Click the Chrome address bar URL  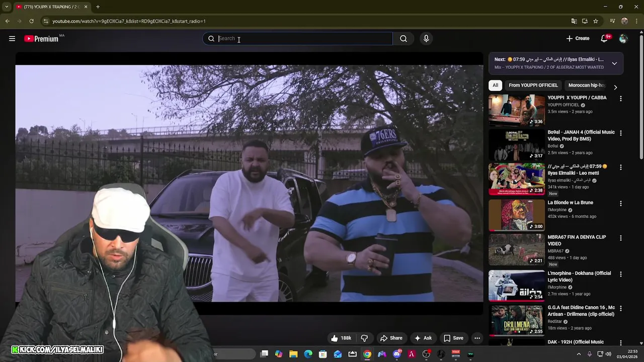tap(129, 21)
